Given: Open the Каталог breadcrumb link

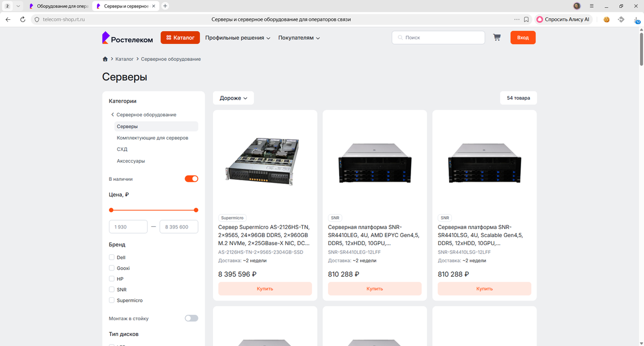Looking at the screenshot, I should coord(125,59).
